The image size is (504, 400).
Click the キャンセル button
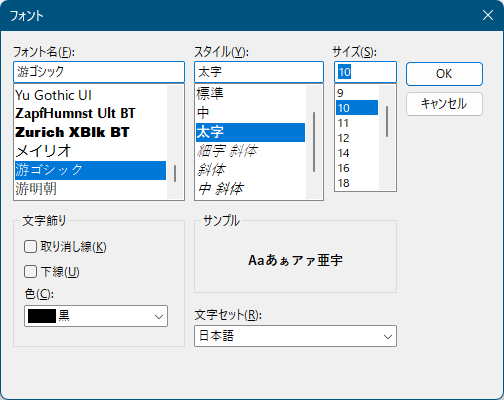[444, 104]
